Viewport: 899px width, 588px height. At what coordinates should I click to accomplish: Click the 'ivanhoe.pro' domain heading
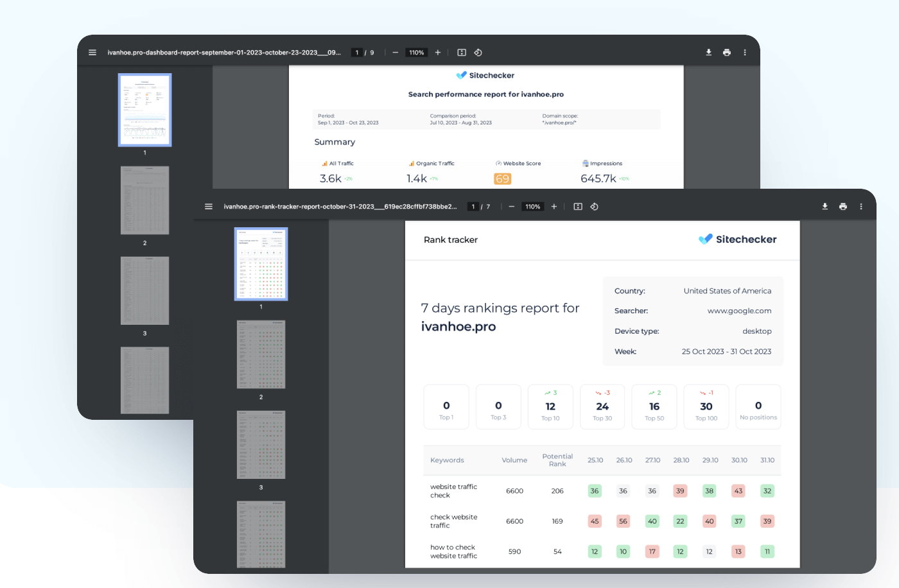click(458, 327)
